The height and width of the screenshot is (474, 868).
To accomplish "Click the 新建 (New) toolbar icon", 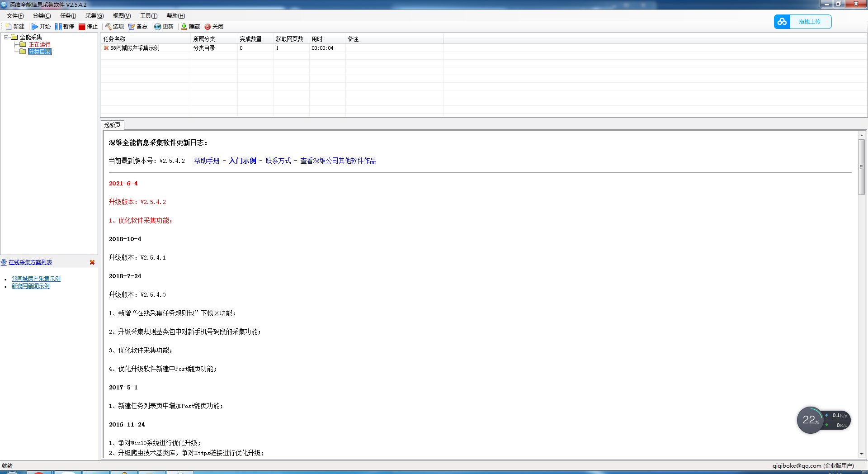I will (9, 27).
